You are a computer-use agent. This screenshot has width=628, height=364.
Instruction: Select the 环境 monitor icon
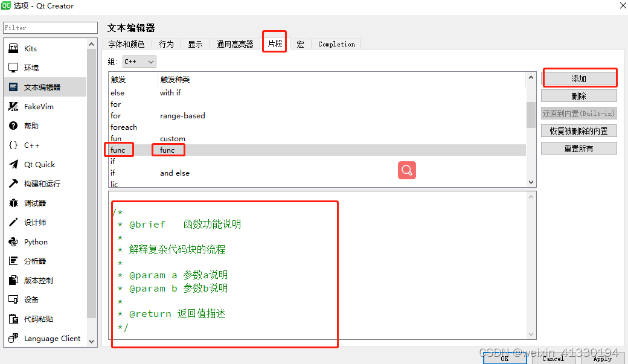13,68
